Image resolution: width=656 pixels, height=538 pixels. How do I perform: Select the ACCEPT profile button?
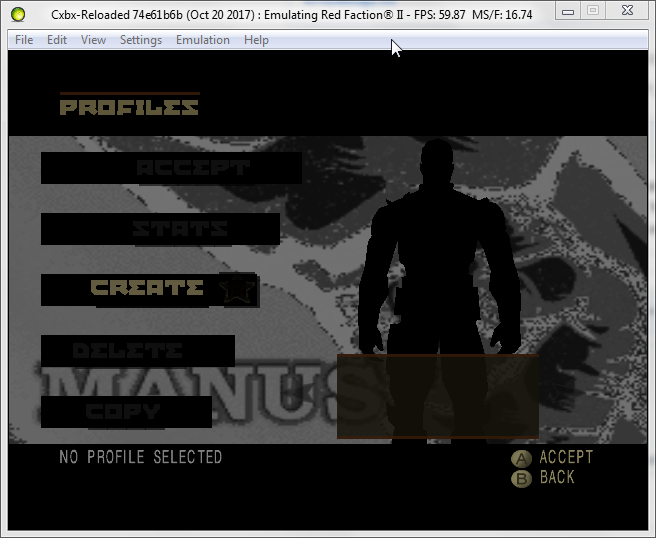click(x=171, y=168)
